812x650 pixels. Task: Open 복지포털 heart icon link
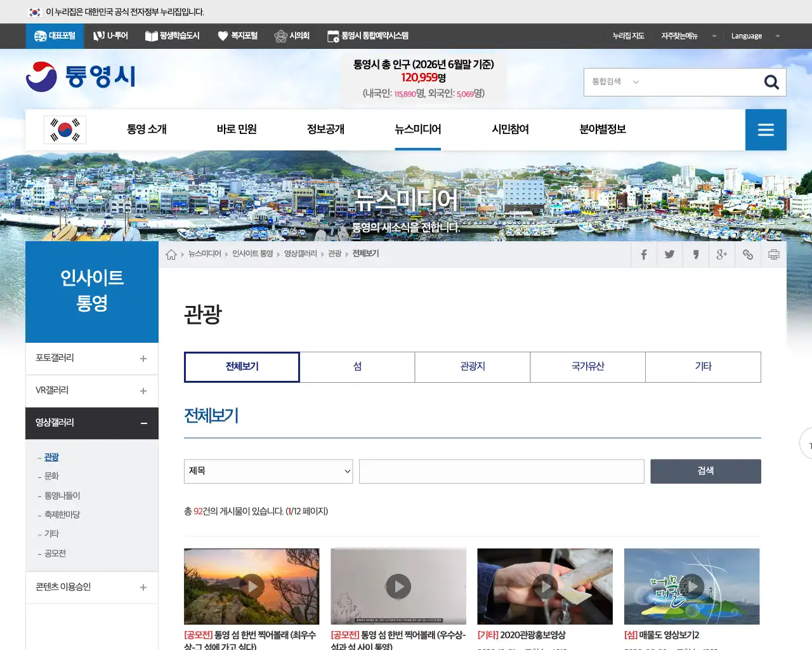point(237,36)
